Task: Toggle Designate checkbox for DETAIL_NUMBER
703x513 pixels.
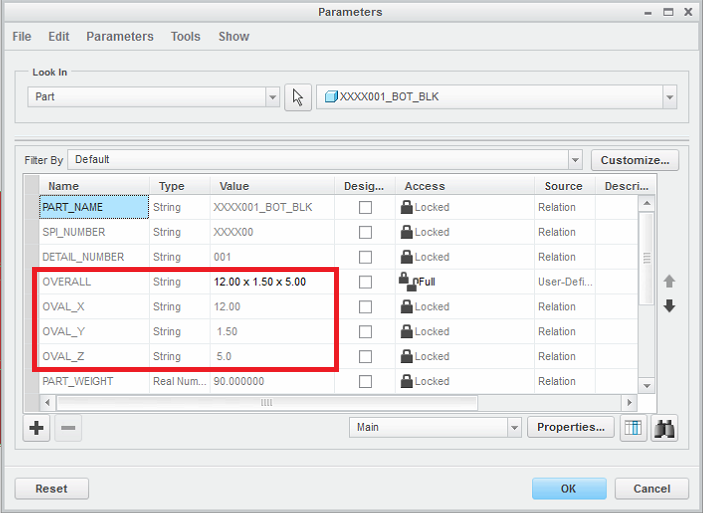Action: click(x=365, y=257)
